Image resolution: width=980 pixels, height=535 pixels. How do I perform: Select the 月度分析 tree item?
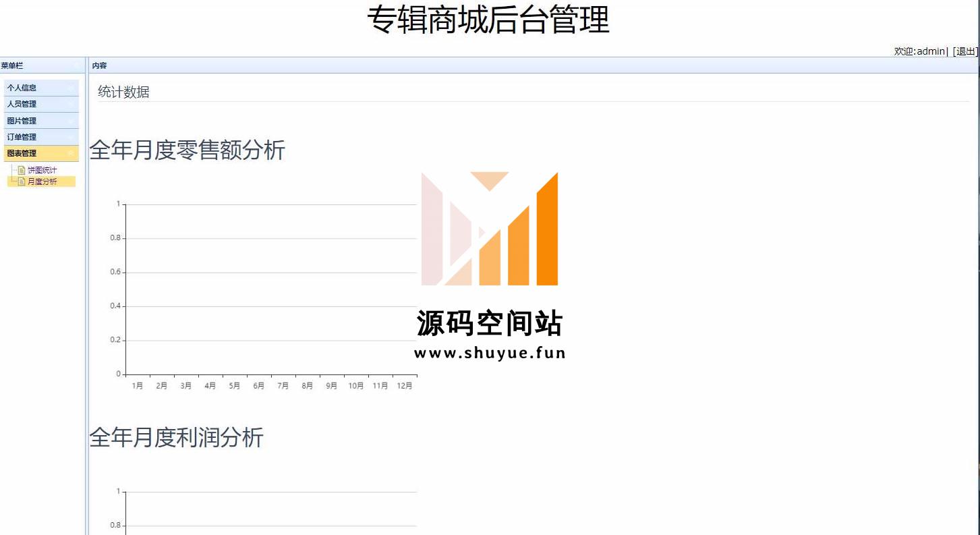(42, 181)
